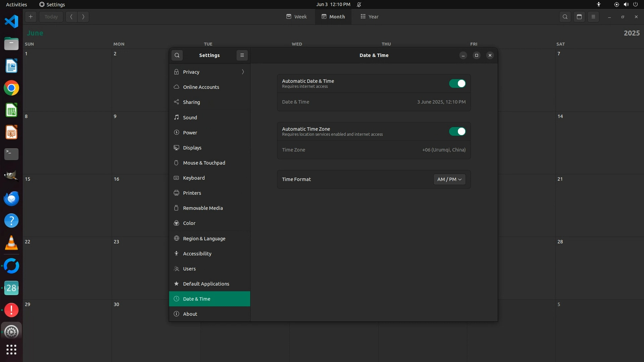Click the Today button
644x362 pixels.
[51, 17]
